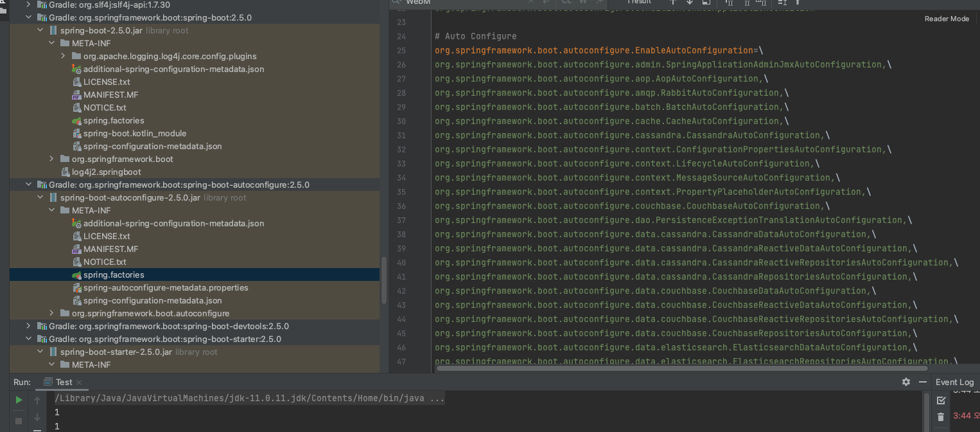The height and width of the screenshot is (432, 980).
Task: Expand Gradle: spring-boot-devtools:2.5.0 node
Action: coord(28,326)
